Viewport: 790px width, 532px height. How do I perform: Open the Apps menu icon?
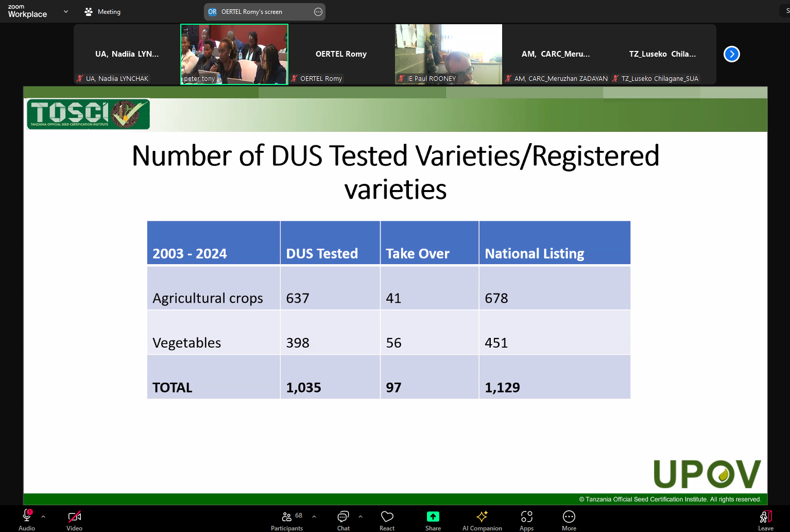coord(526,517)
